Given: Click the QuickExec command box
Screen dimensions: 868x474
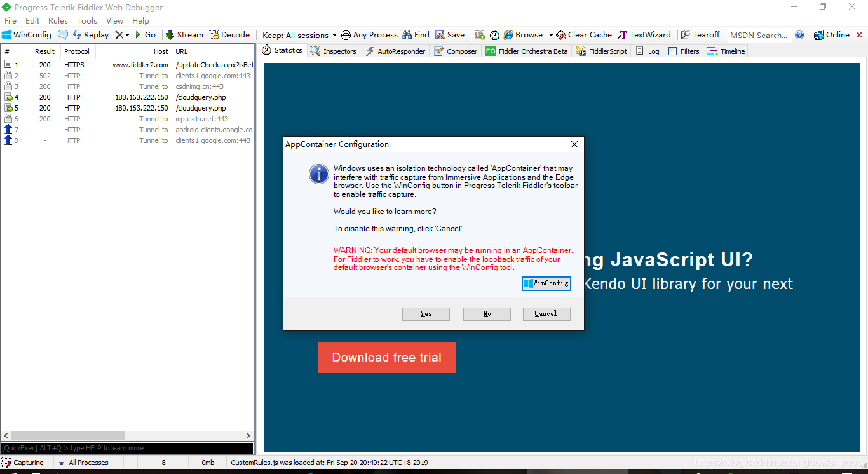Looking at the screenshot, I should (x=127, y=448).
